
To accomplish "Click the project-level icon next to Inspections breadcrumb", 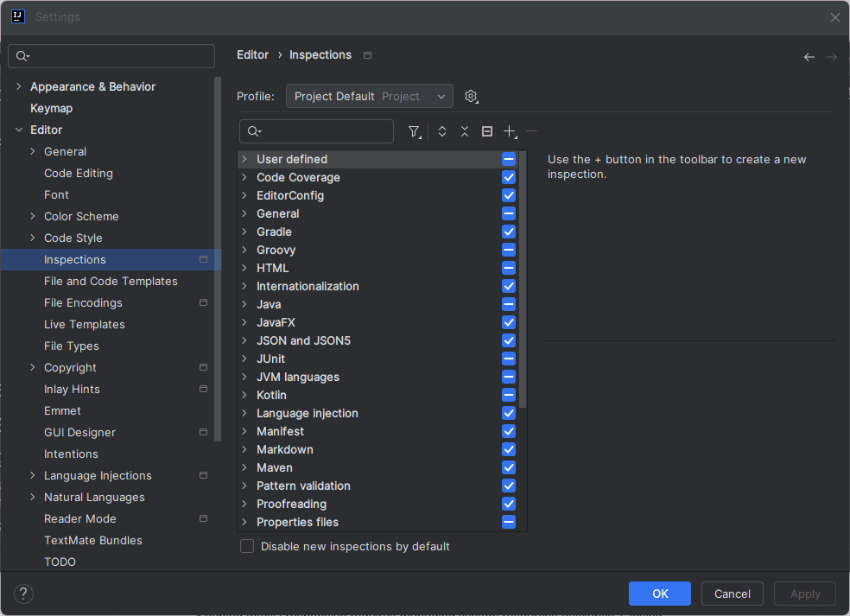I will 367,55.
